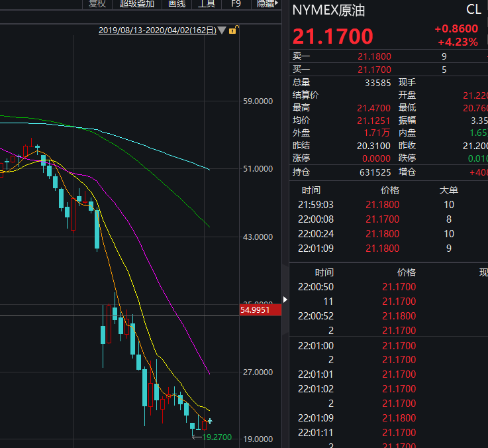
Task: Click the 涨停 value 0.0000
Action: 376,158
